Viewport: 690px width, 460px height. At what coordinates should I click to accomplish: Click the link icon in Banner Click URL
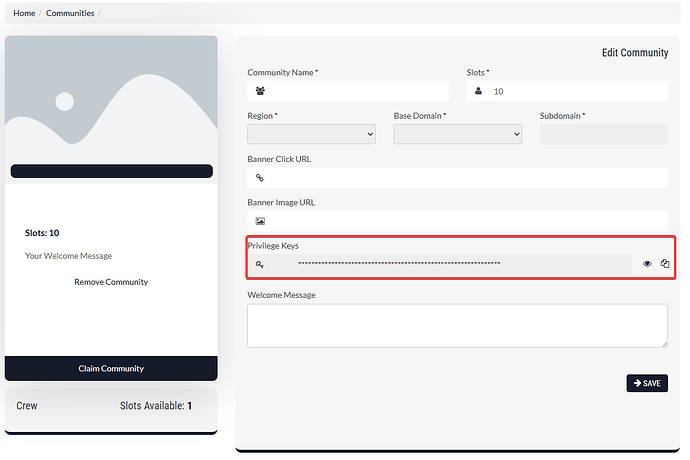[x=260, y=178]
